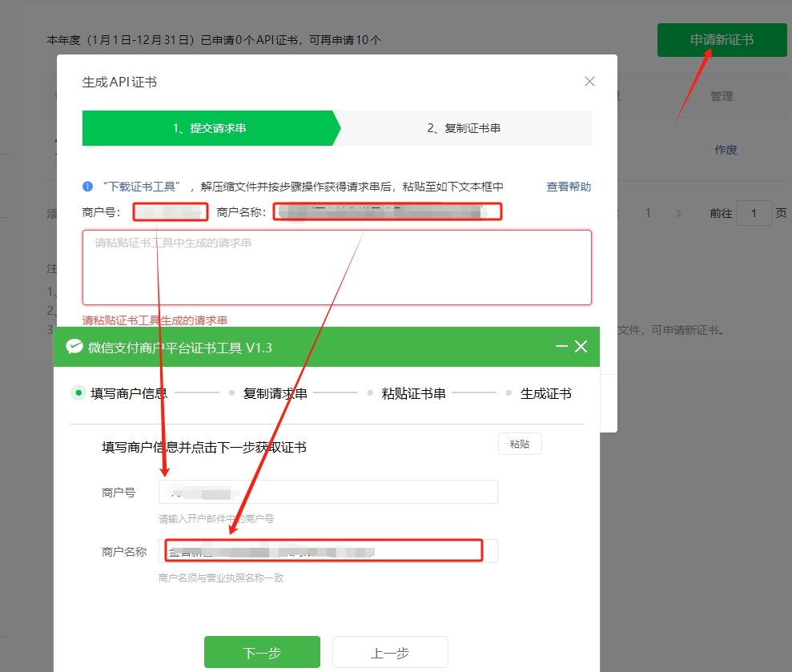
Task: Click the 请粘贴证书工具中生成的请求串 text area
Action: tap(337, 268)
